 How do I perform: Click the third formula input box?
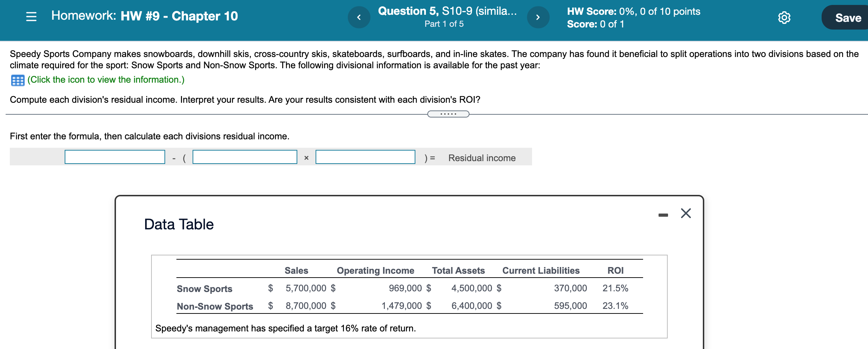pyautogui.click(x=365, y=157)
